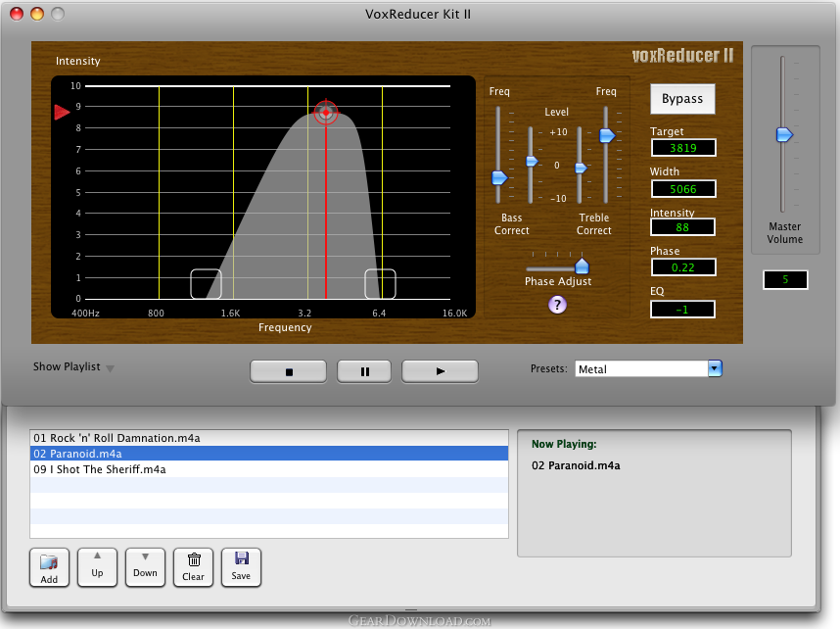The width and height of the screenshot is (840, 629).
Task: Click the Master Volume value field 5
Action: click(785, 279)
